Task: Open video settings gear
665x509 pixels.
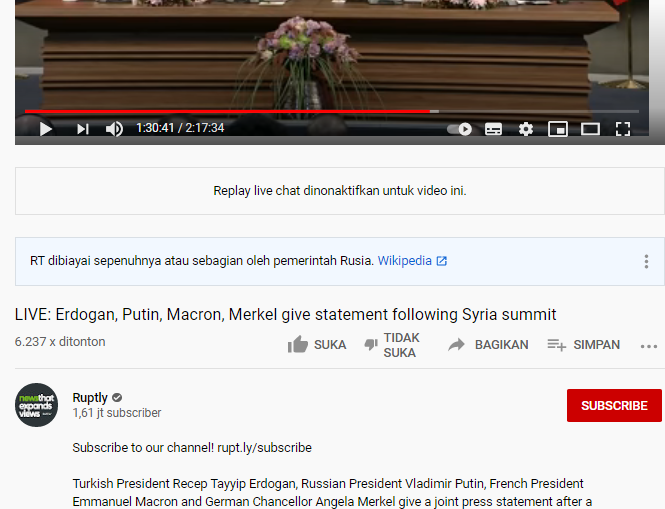Action: (x=525, y=129)
